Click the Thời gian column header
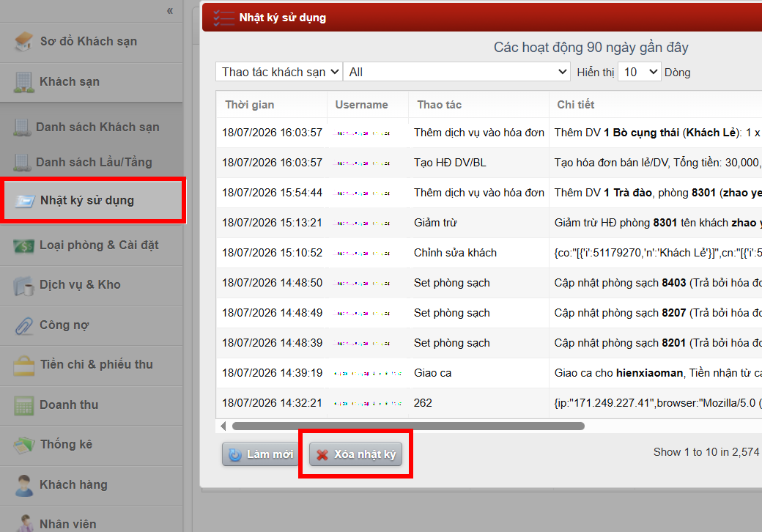The width and height of the screenshot is (762, 532). click(x=250, y=105)
